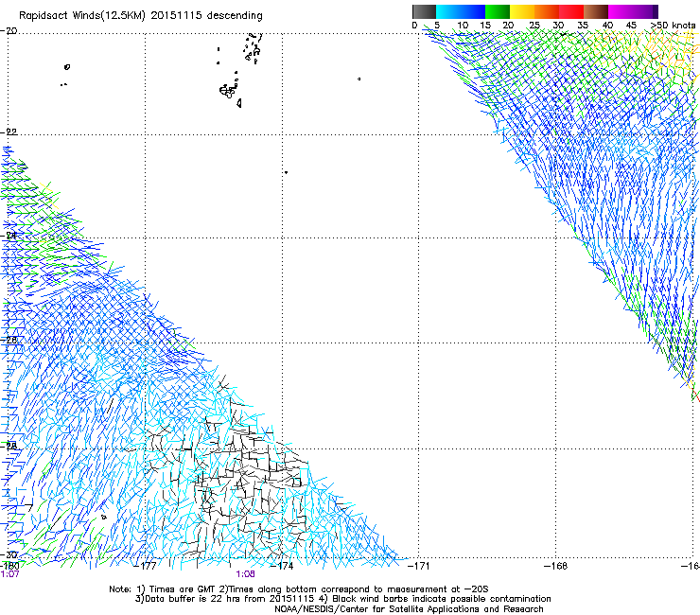The width and height of the screenshot is (700, 615).
Task: Click the '-168' longitude label
Action: point(556,566)
